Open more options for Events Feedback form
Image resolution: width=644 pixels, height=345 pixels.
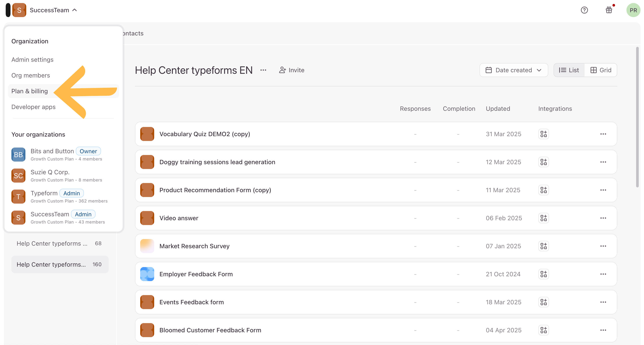[x=603, y=302]
